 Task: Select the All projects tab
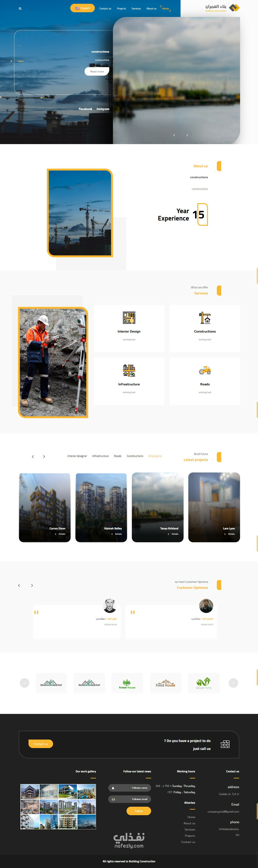tap(155, 456)
